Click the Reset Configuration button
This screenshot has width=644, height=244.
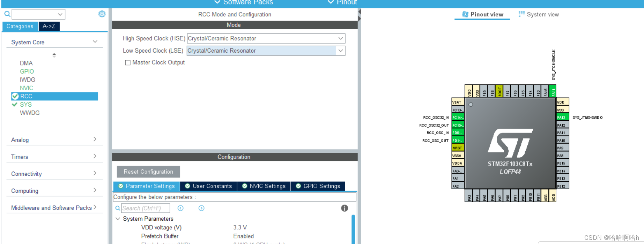pyautogui.click(x=148, y=172)
